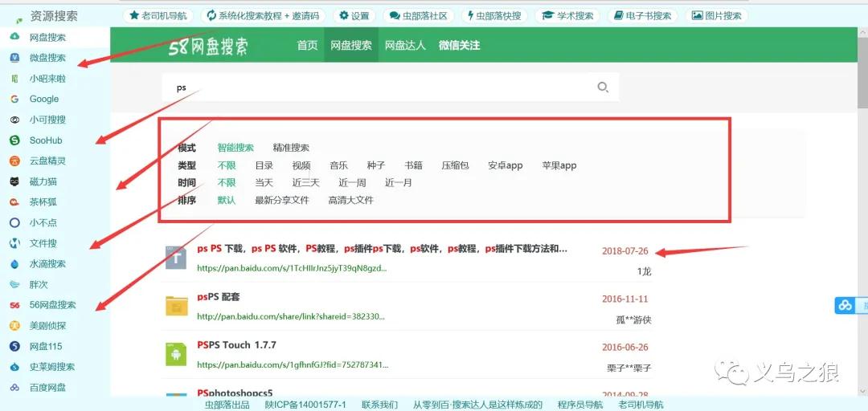
Task: Filter type by 视频
Action: (x=301, y=165)
